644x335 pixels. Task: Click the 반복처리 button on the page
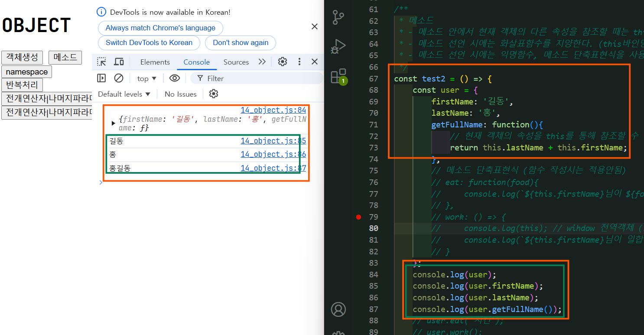point(22,85)
